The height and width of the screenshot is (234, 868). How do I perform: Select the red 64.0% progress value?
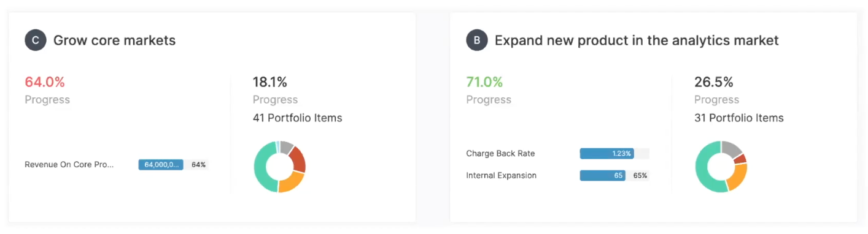[x=45, y=82]
